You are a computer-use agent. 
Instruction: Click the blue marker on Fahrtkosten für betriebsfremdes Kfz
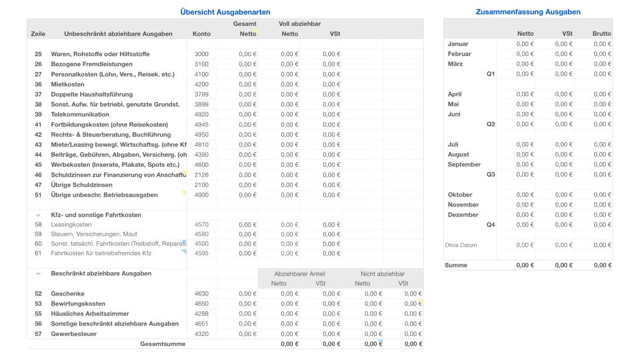tap(184, 252)
